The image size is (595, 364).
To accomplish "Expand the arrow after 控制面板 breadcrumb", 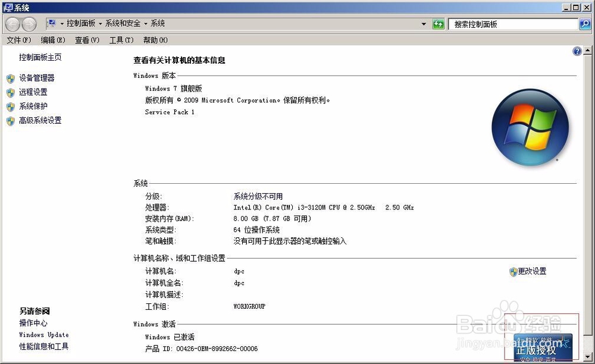I will [x=100, y=24].
